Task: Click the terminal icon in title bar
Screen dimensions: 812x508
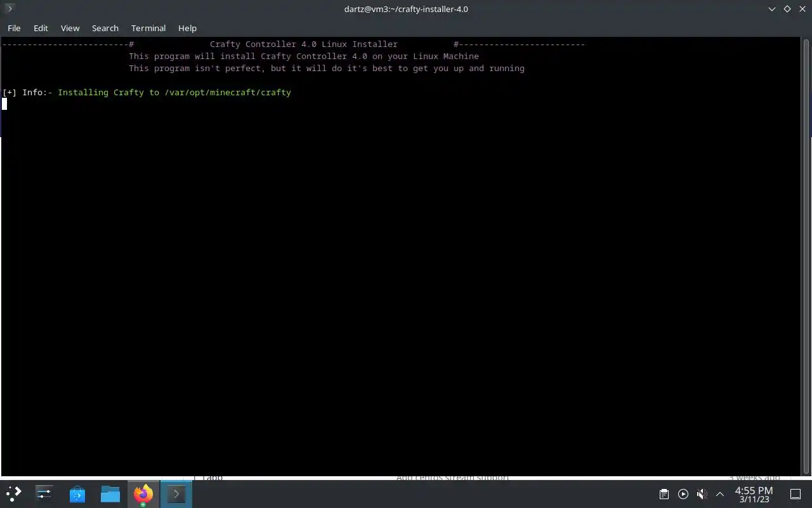Action: pos(9,9)
